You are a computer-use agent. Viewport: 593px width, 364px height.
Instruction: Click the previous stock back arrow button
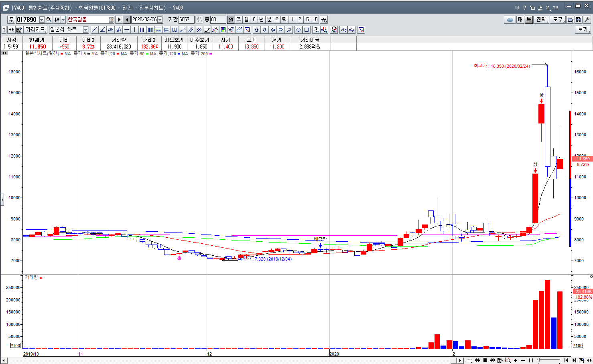tap(127, 19)
